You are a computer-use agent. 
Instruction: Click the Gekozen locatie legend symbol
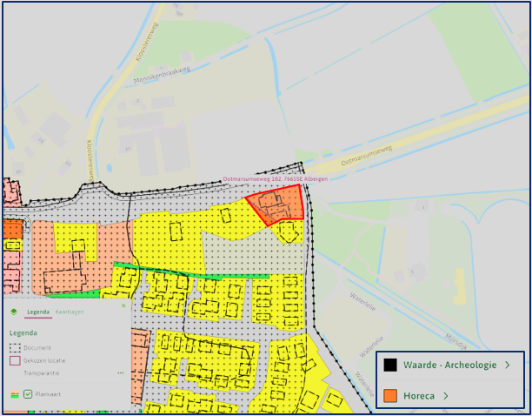[x=15, y=360]
